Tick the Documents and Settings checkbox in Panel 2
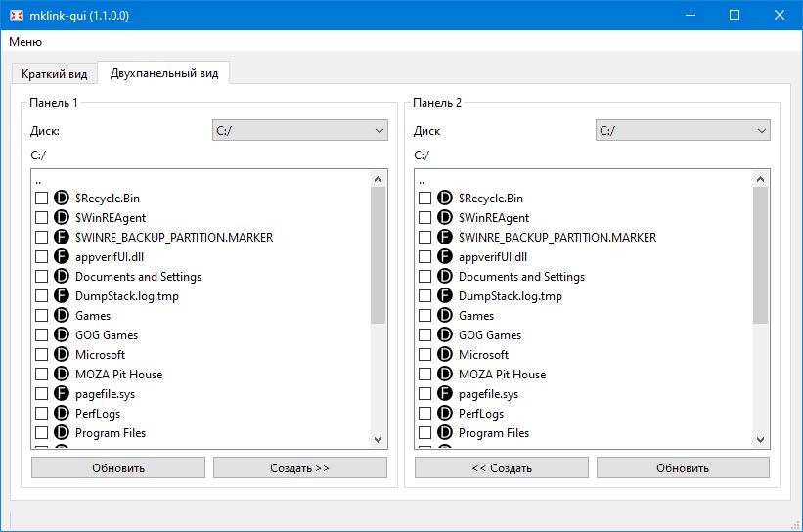The height and width of the screenshot is (532, 803). click(x=425, y=276)
